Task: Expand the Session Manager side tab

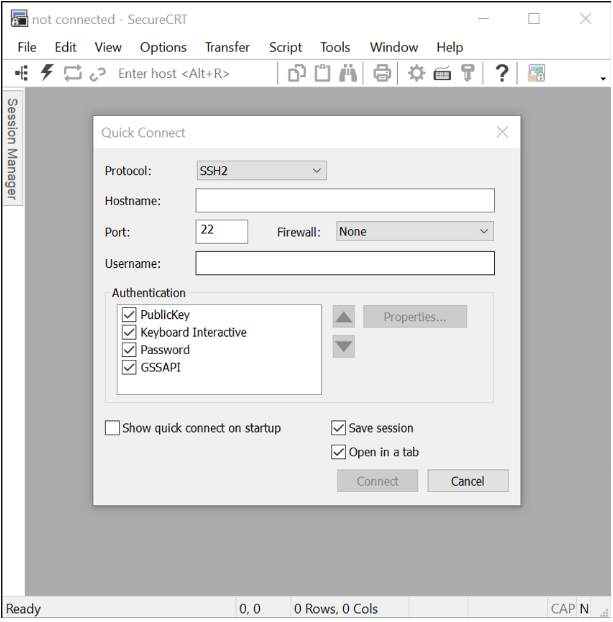Action: tap(13, 148)
